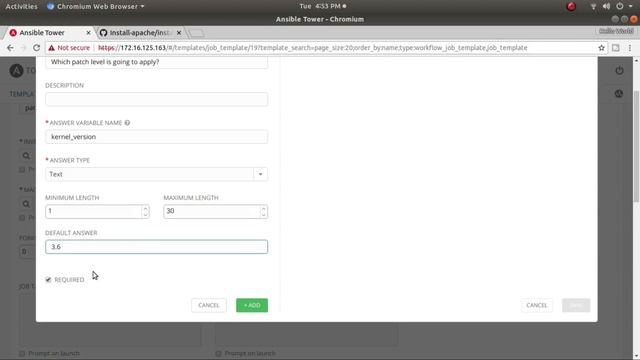Click the browser back arrow

pyautogui.click(x=10, y=48)
